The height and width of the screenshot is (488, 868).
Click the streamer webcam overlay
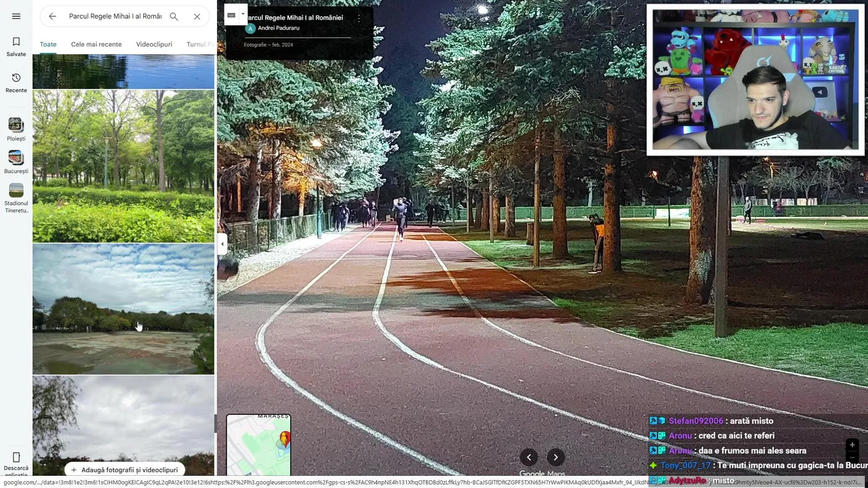pyautogui.click(x=755, y=80)
